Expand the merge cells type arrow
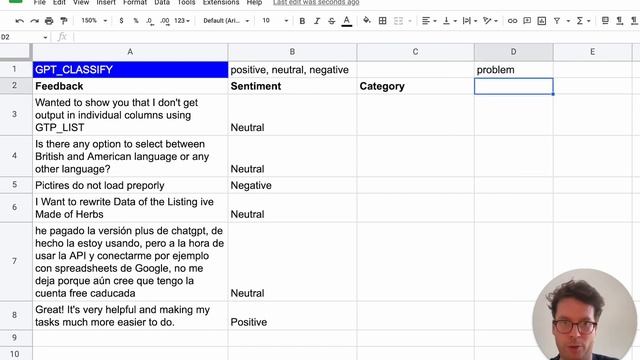The height and width of the screenshot is (360, 640). (410, 21)
